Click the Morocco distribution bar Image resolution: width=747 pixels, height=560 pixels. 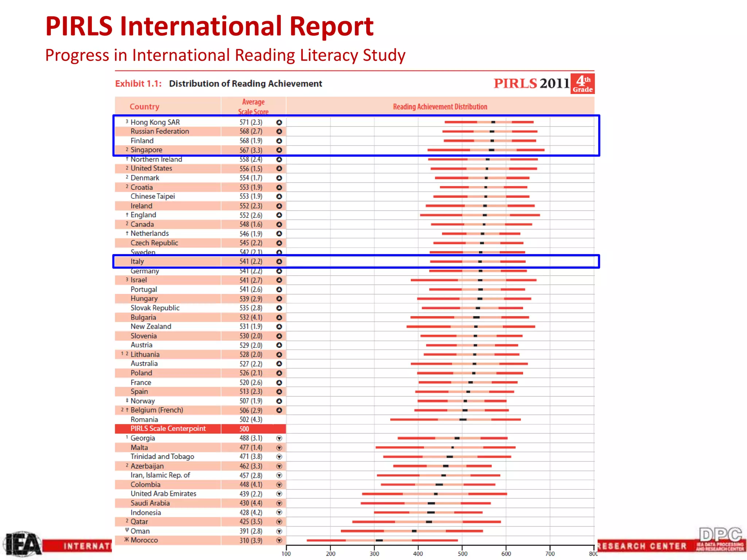[382, 540]
